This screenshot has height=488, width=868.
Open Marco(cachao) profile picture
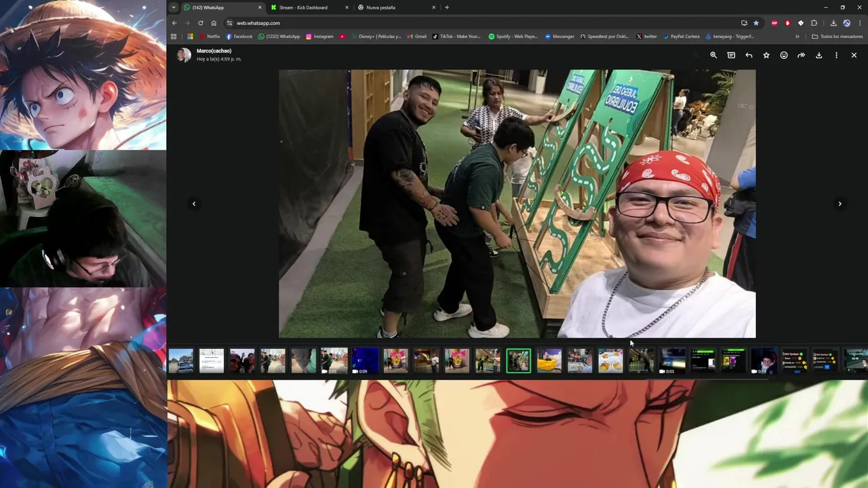point(184,55)
